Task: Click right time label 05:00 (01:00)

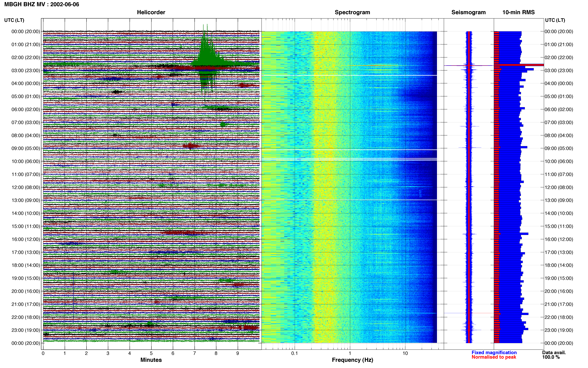Action: (559, 96)
